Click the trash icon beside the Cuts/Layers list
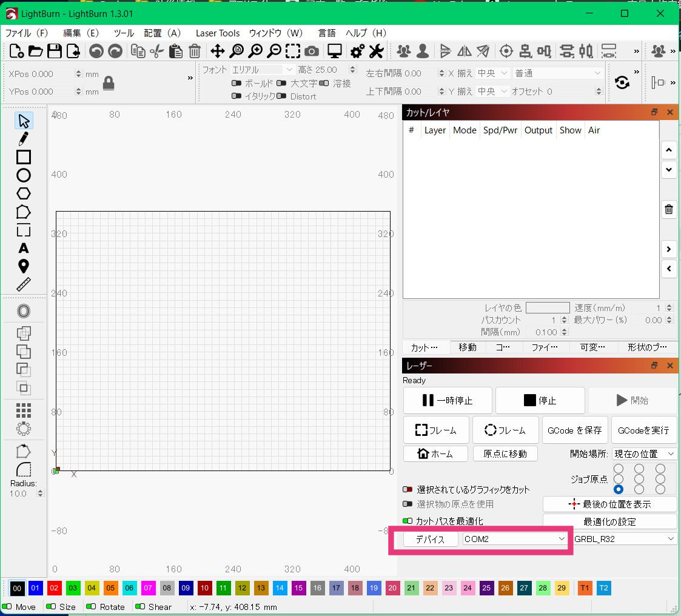The width and height of the screenshot is (681, 616). pos(669,209)
